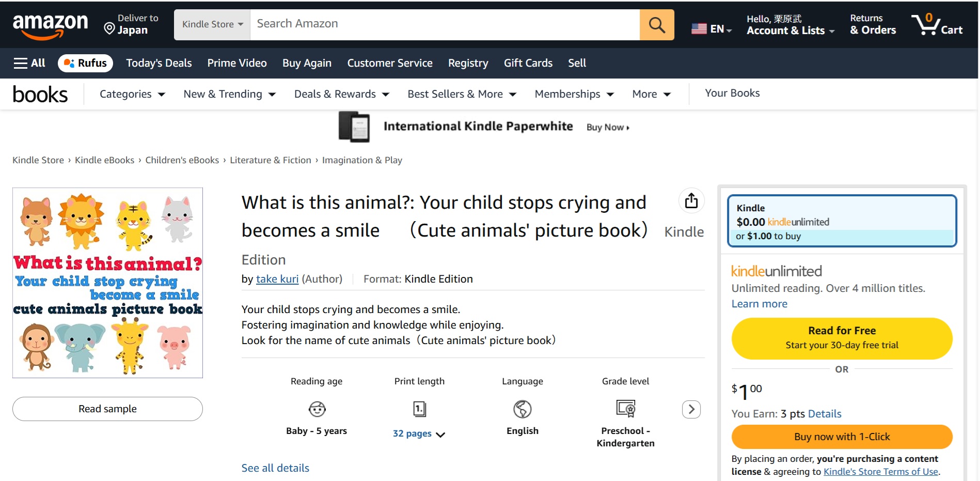Expand the 32 pages print length chevron
Viewport: 980px width, 481px height.
coord(440,435)
